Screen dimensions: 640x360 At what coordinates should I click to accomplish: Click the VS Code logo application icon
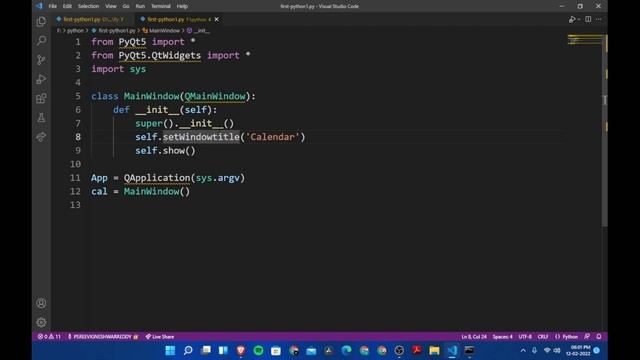(39, 6)
